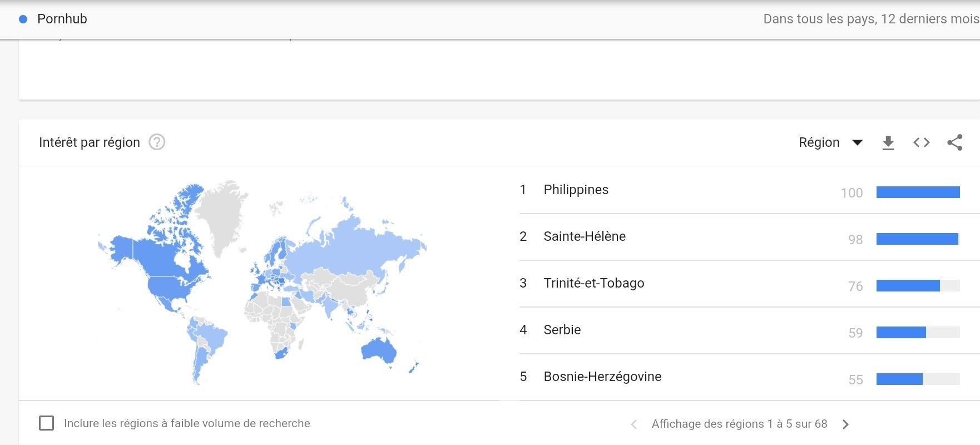This screenshot has width=980, height=445.
Task: Go to next page of regions
Action: tap(845, 424)
